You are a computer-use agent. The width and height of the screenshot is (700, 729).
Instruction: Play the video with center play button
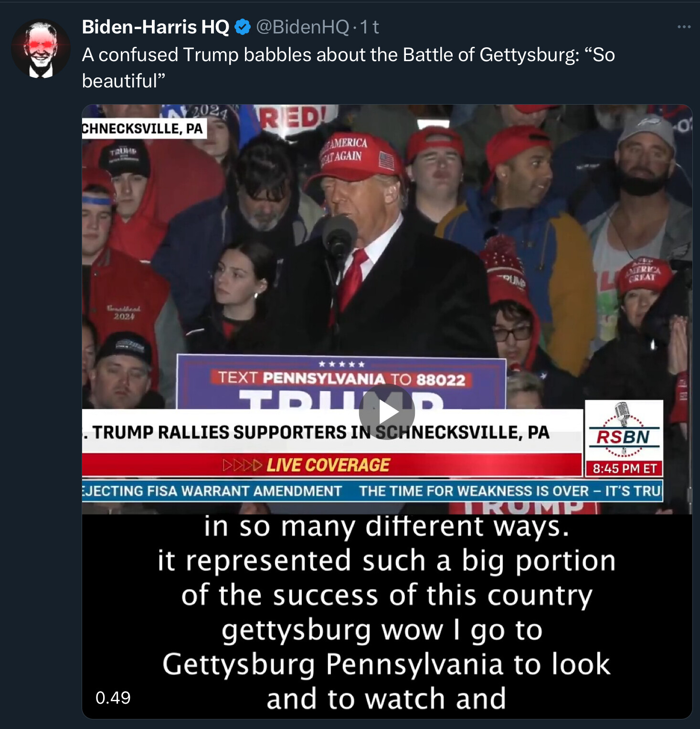(x=387, y=412)
